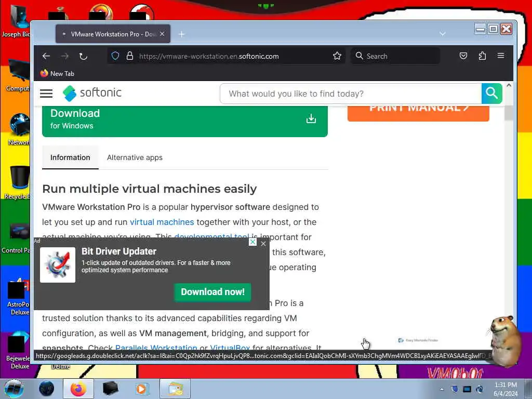The image size is (532, 399).
Task: Open the black cube taskbar icon
Action: (110, 389)
